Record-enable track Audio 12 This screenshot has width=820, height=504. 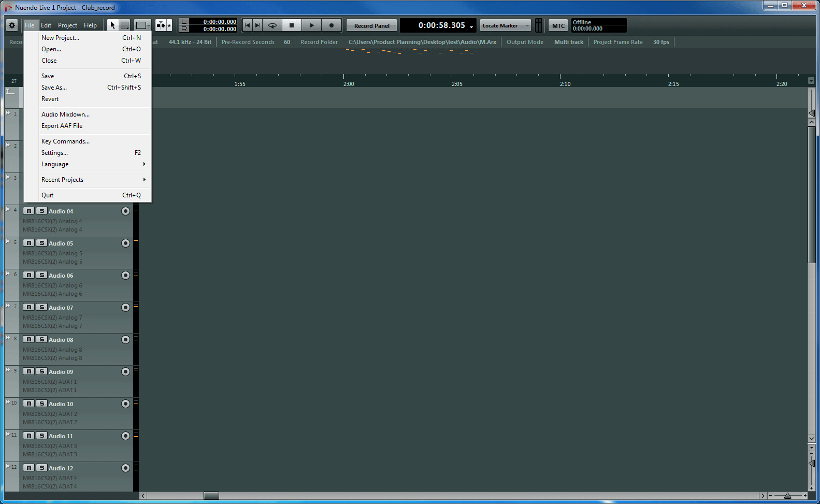click(125, 468)
